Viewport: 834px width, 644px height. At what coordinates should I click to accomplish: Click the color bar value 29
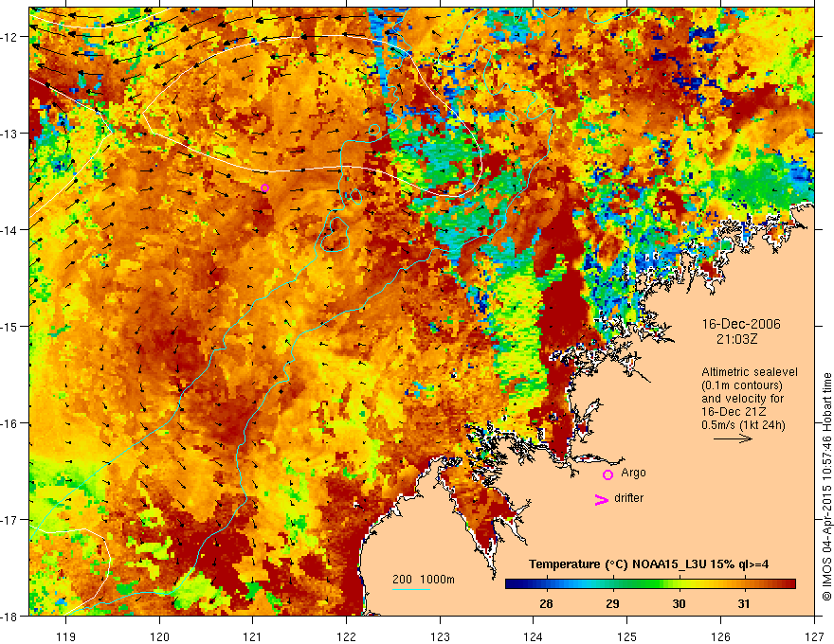[612, 603]
